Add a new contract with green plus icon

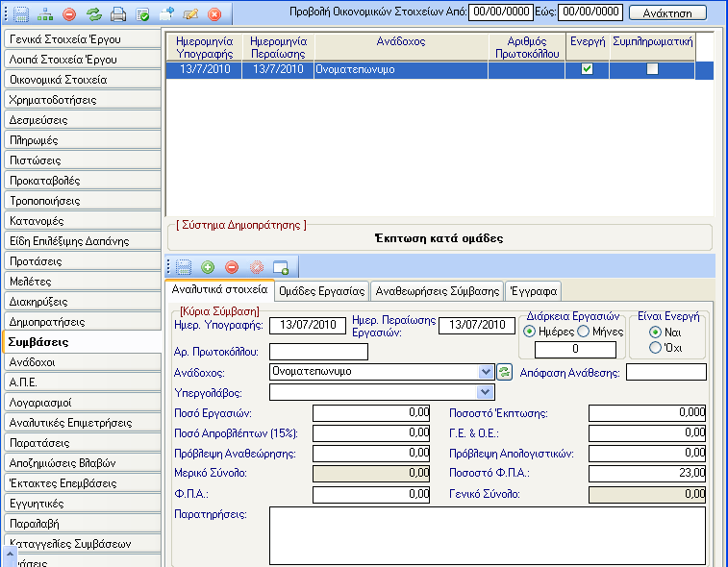208,267
